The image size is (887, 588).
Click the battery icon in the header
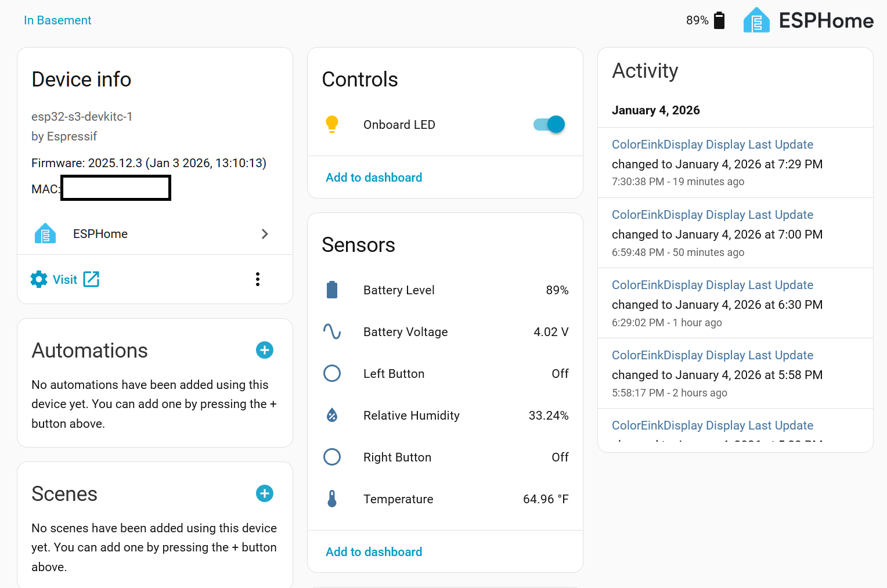coord(719,20)
